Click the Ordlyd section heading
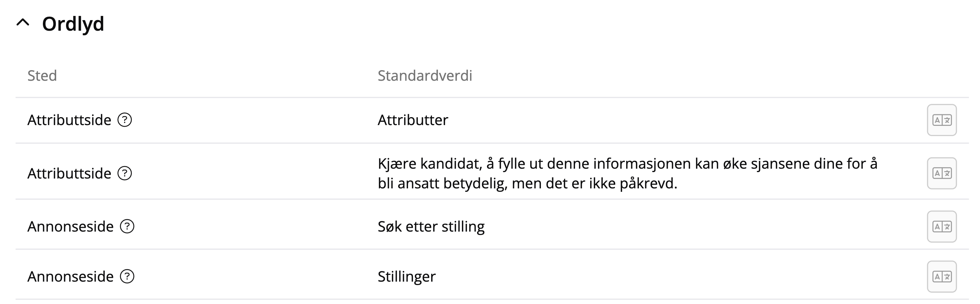980x304 pixels. (x=72, y=24)
